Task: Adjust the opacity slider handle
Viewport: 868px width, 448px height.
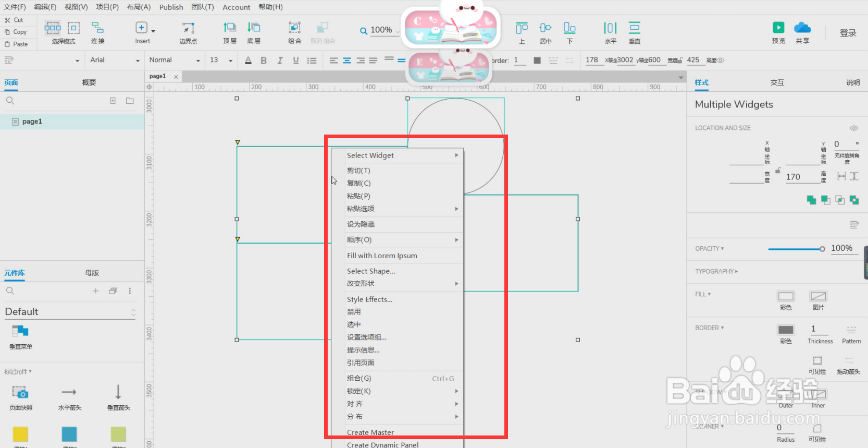Action: click(822, 249)
